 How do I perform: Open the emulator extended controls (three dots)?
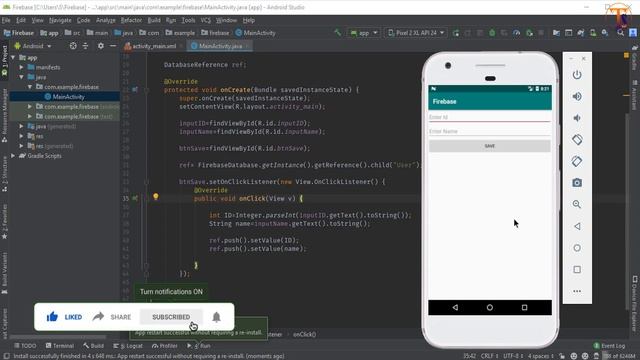[x=577, y=291]
